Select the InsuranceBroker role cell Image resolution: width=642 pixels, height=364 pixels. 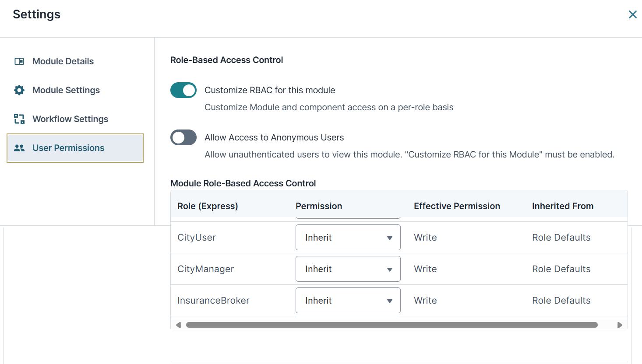(213, 301)
